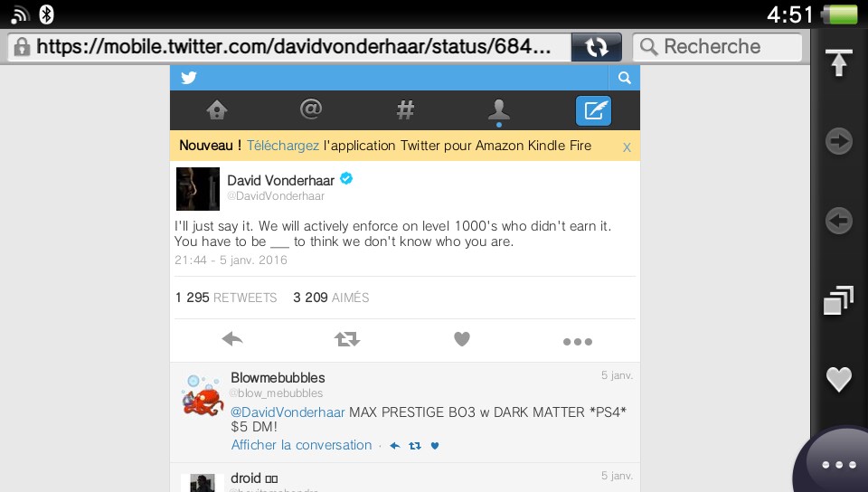The image size is (868, 492).
Task: Open browser bookmarks heart icon
Action: pos(839,379)
